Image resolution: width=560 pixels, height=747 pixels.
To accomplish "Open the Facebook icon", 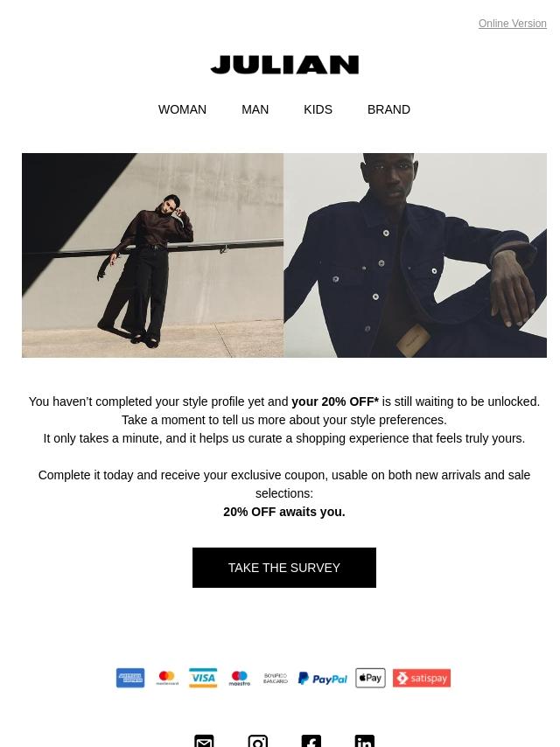I will coord(311,741).
